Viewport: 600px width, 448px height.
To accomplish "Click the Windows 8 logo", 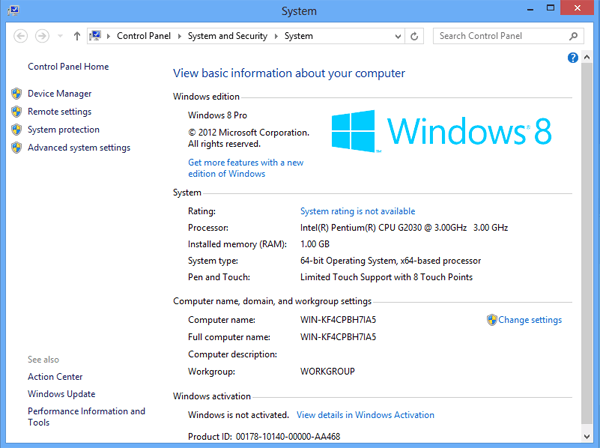I will pyautogui.click(x=441, y=131).
